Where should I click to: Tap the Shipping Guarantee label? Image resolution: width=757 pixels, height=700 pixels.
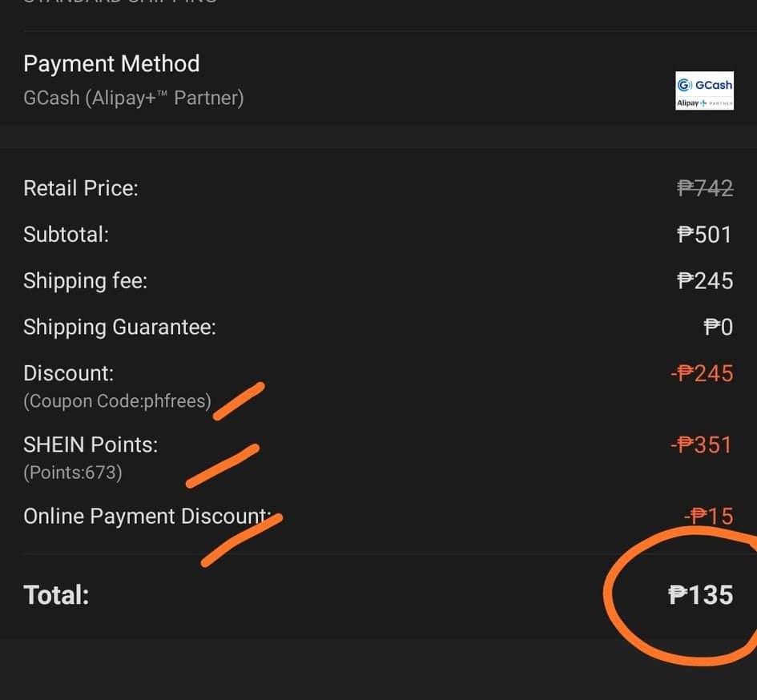click(x=119, y=328)
